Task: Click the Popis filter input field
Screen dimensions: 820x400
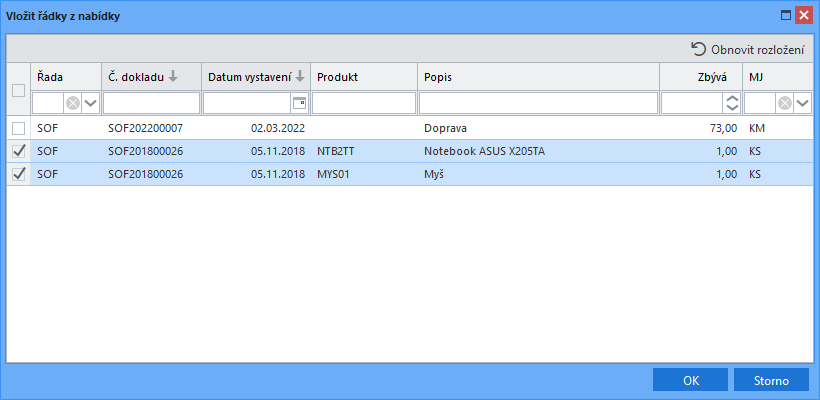Action: (538, 103)
